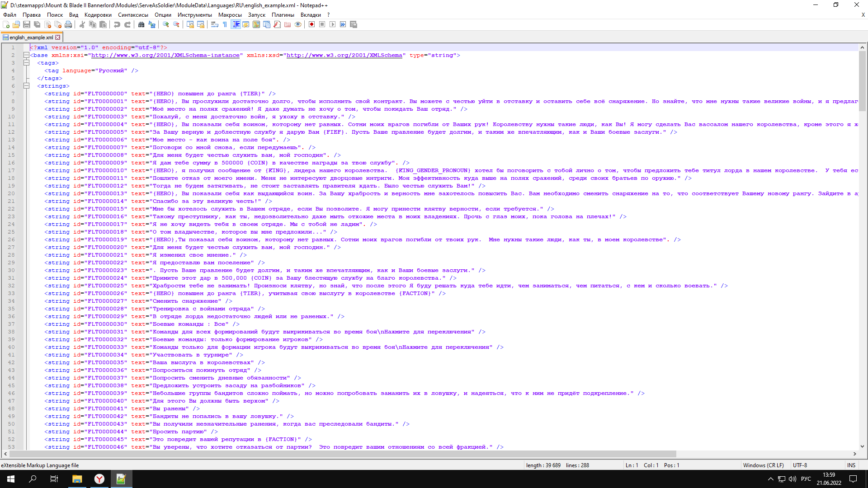Click the Cut scissors icon
Image resolution: width=868 pixels, height=488 pixels.
[x=82, y=24]
